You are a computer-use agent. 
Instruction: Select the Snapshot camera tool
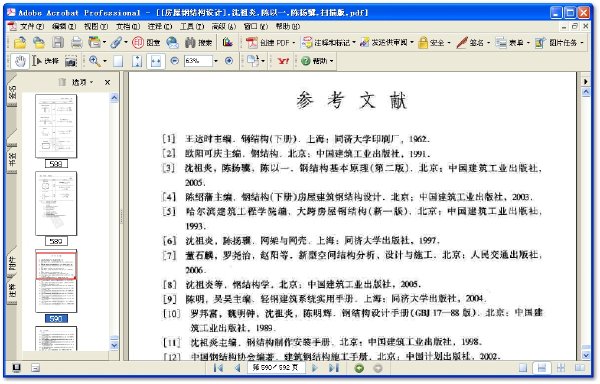[71, 61]
